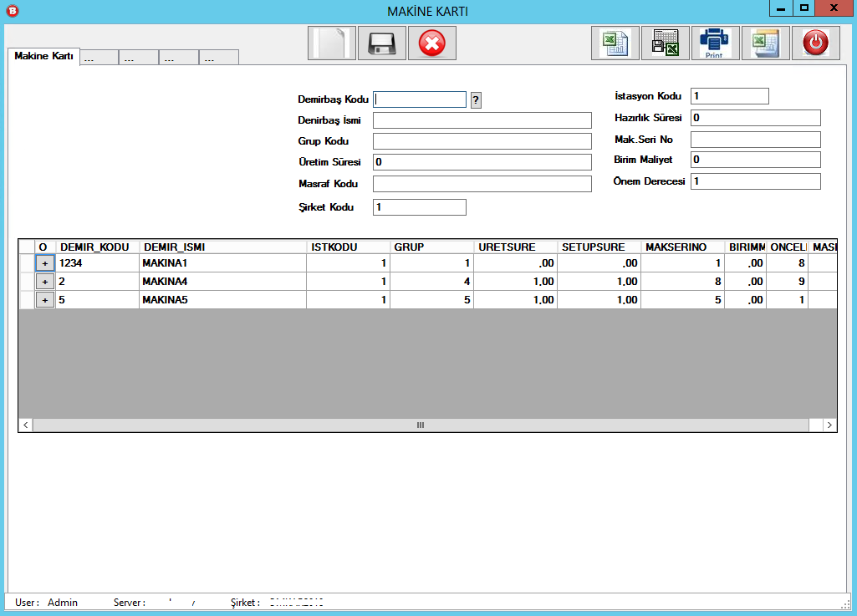The height and width of the screenshot is (616, 857).
Task: Select the first blank tab after Makine Kartı
Action: click(98, 58)
